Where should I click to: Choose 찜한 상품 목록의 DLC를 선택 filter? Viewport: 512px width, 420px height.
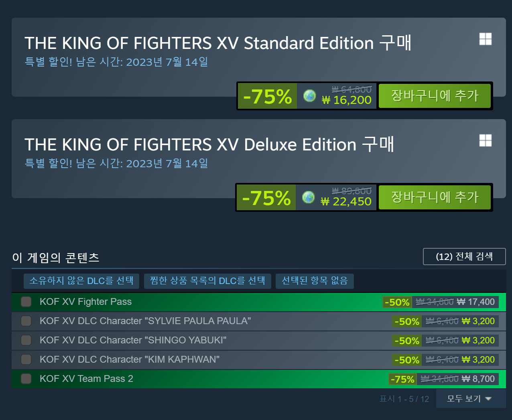207,281
